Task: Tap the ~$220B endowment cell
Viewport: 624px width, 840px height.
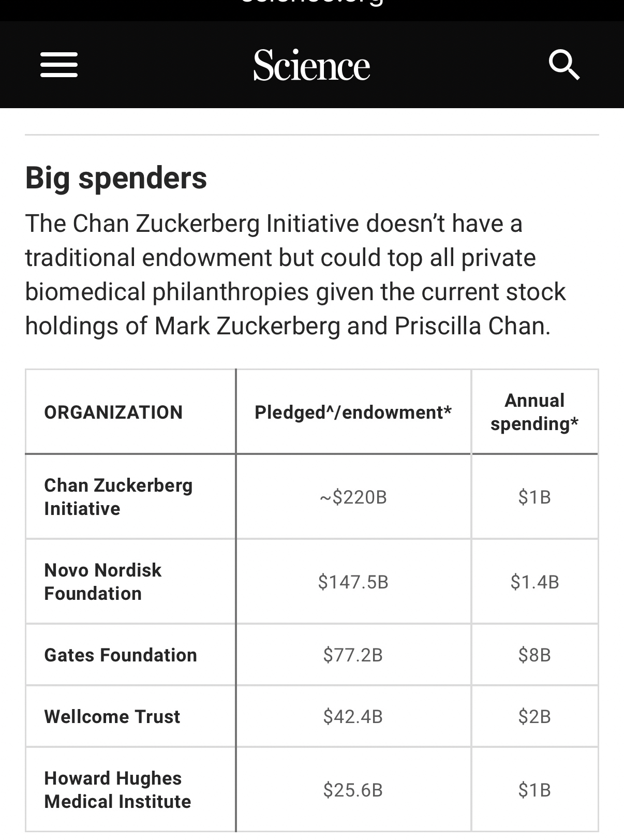Action: click(x=353, y=497)
